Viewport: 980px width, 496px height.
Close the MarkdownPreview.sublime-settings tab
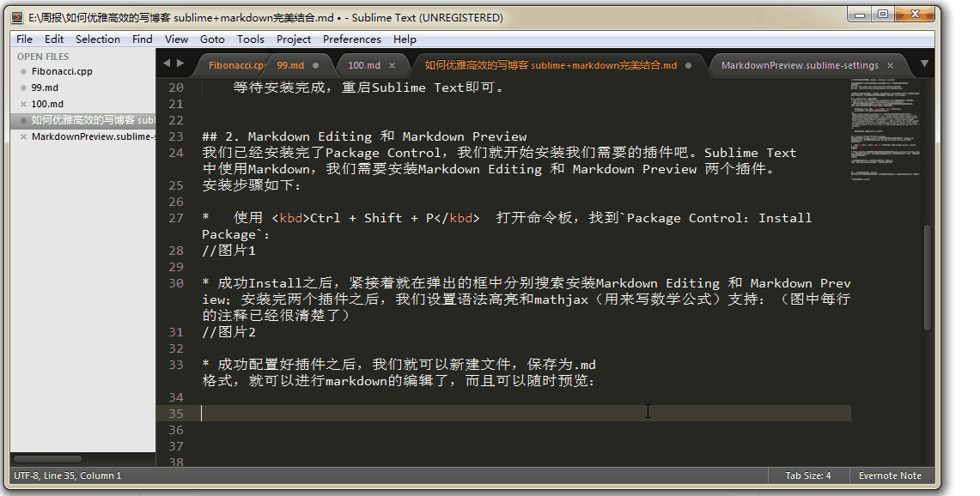click(x=890, y=65)
